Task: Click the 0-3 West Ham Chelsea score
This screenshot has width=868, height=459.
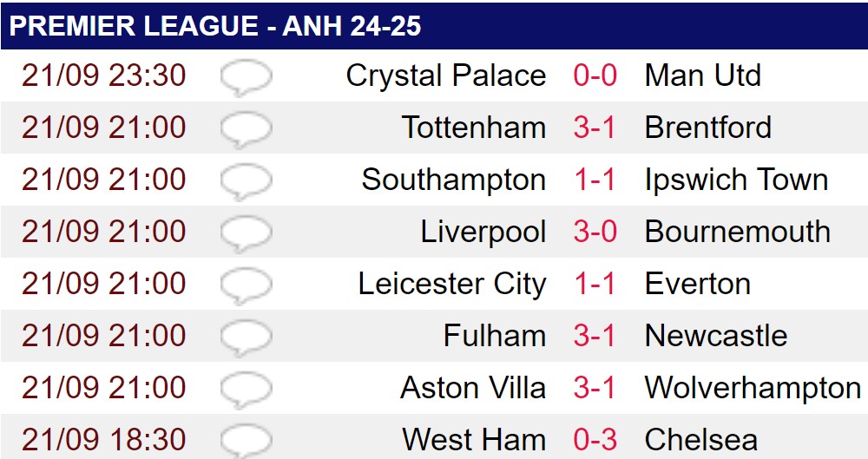Action: [595, 440]
